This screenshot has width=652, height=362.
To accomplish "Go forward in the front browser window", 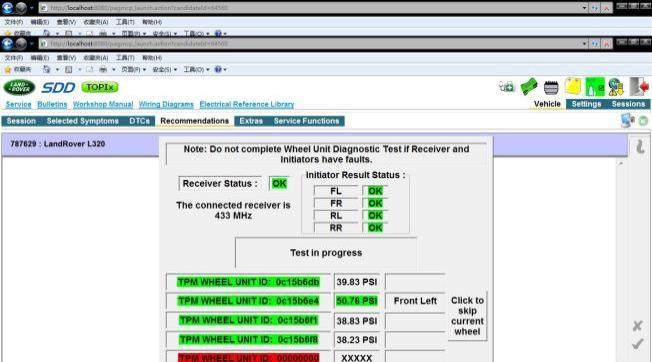I will coord(21,44).
